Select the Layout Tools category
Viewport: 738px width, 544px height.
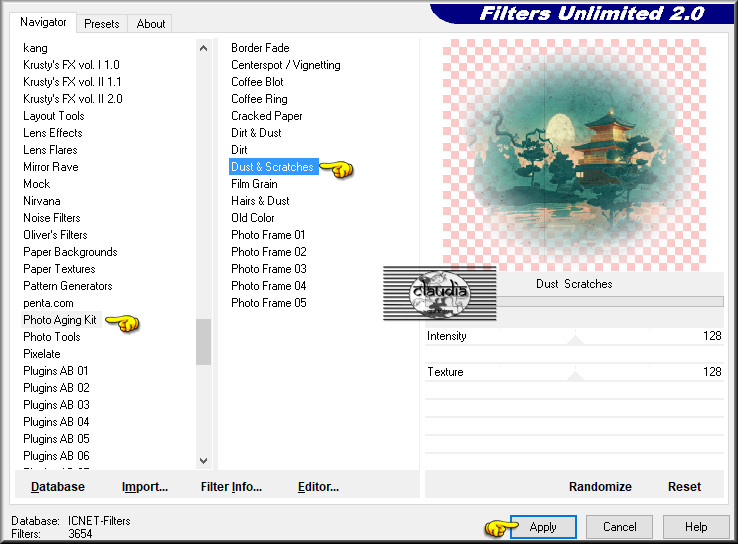pos(54,116)
